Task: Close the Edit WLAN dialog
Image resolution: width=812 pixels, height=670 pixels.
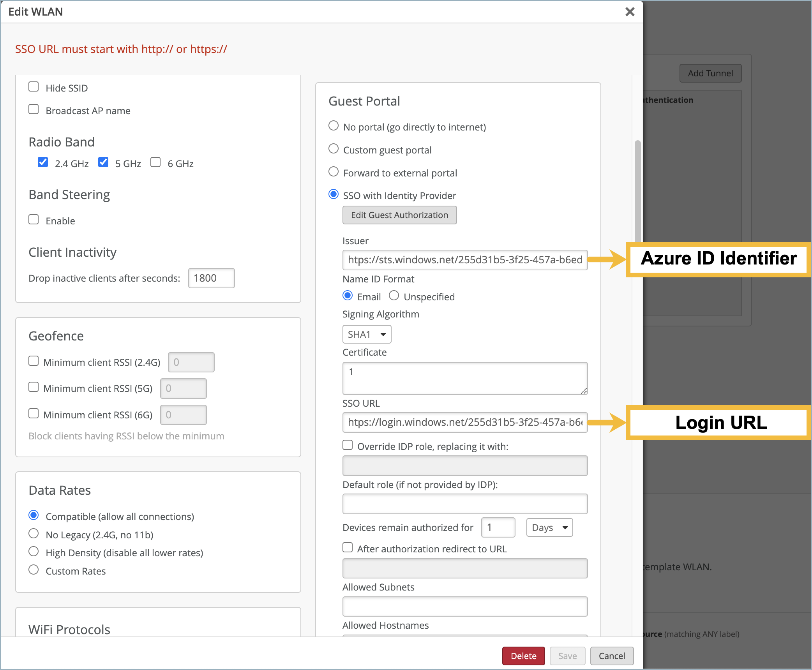Action: (630, 12)
